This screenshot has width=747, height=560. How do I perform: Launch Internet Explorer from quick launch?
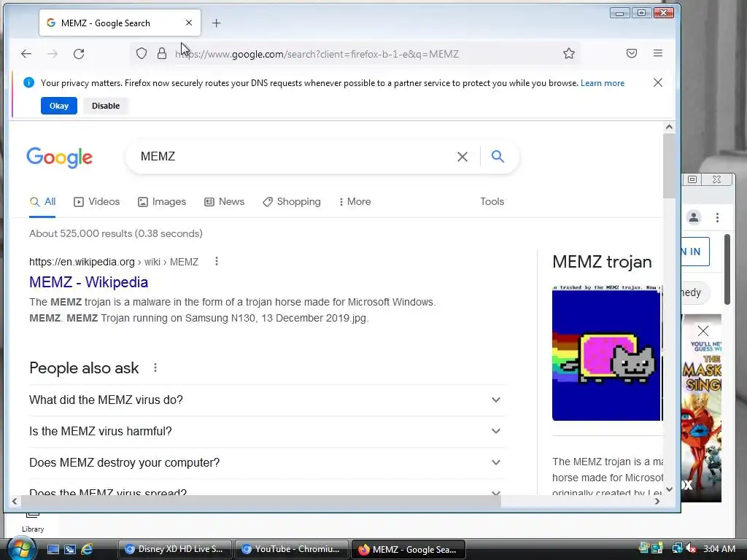(x=88, y=549)
